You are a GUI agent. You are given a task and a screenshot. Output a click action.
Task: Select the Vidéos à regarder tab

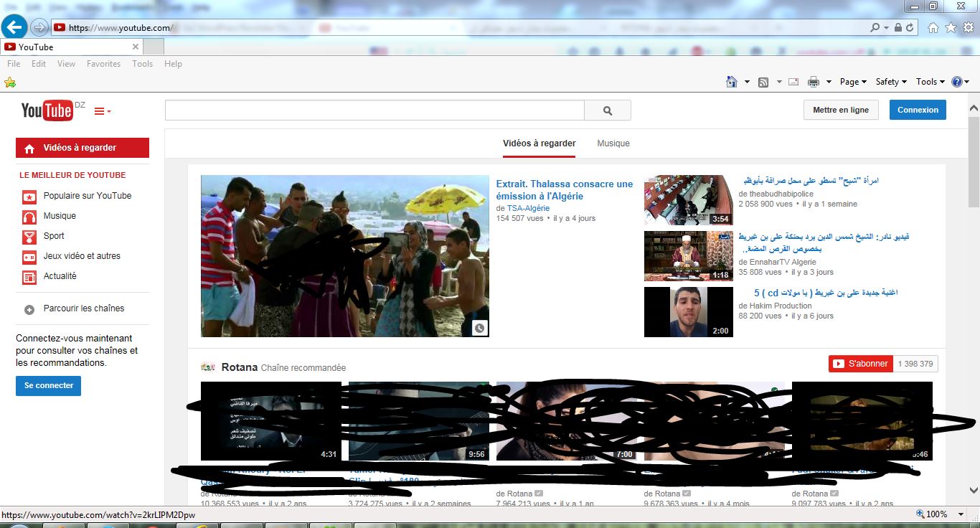coord(540,143)
